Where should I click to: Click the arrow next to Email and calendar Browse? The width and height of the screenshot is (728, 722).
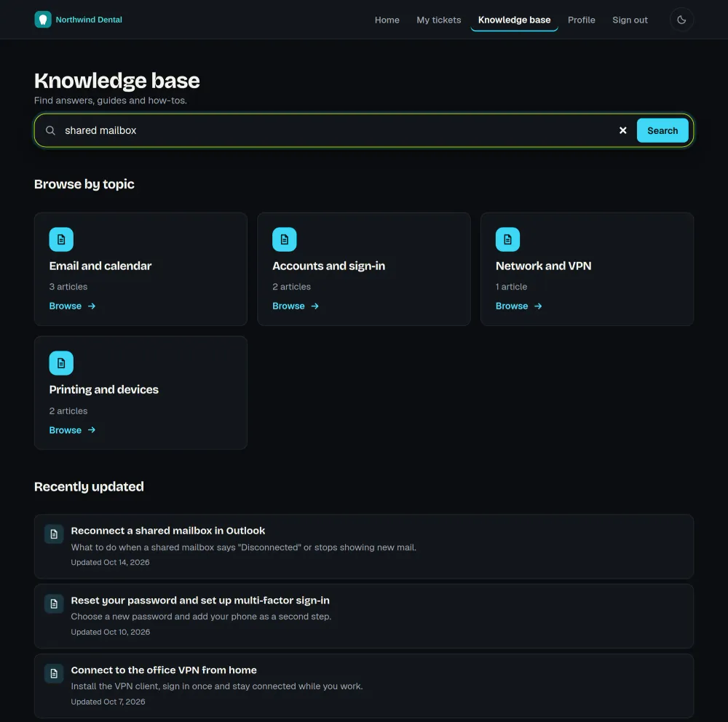92,306
